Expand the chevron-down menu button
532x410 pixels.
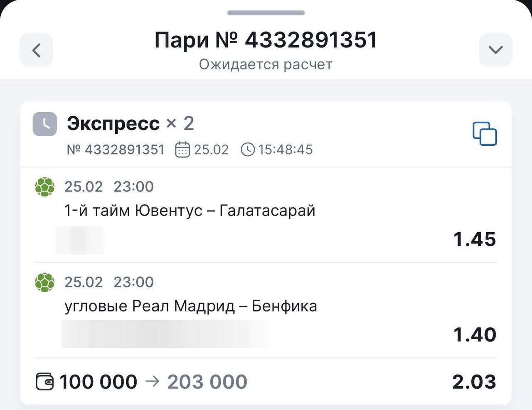(495, 50)
